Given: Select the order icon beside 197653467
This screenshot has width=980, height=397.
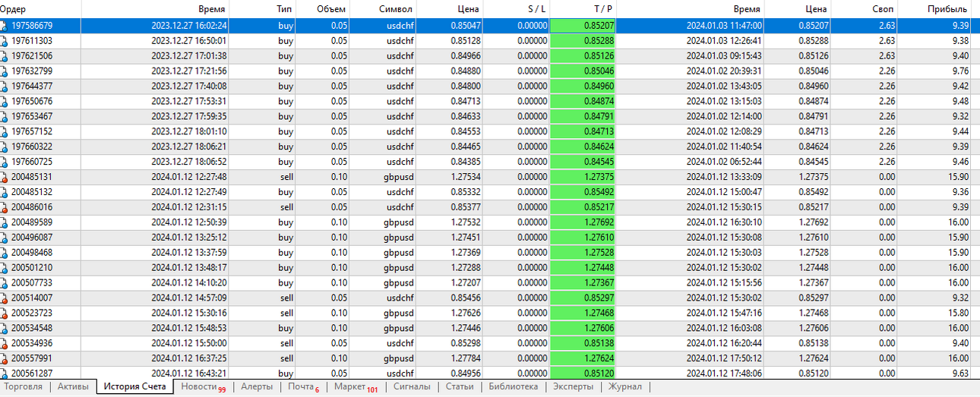Looking at the screenshot, I should [x=4, y=116].
